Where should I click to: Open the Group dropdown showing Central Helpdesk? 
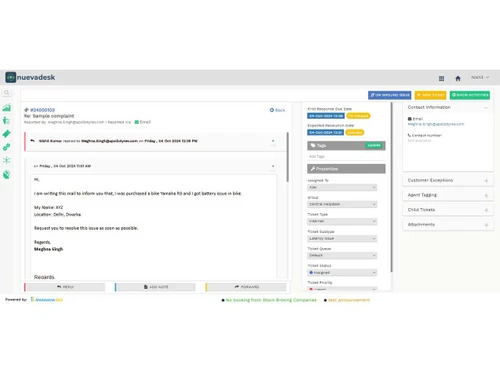342,204
